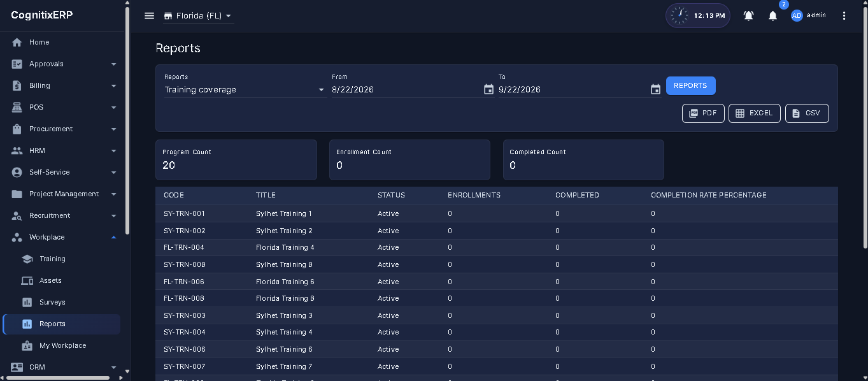Expand the Self-Service menu arrow

(113, 173)
